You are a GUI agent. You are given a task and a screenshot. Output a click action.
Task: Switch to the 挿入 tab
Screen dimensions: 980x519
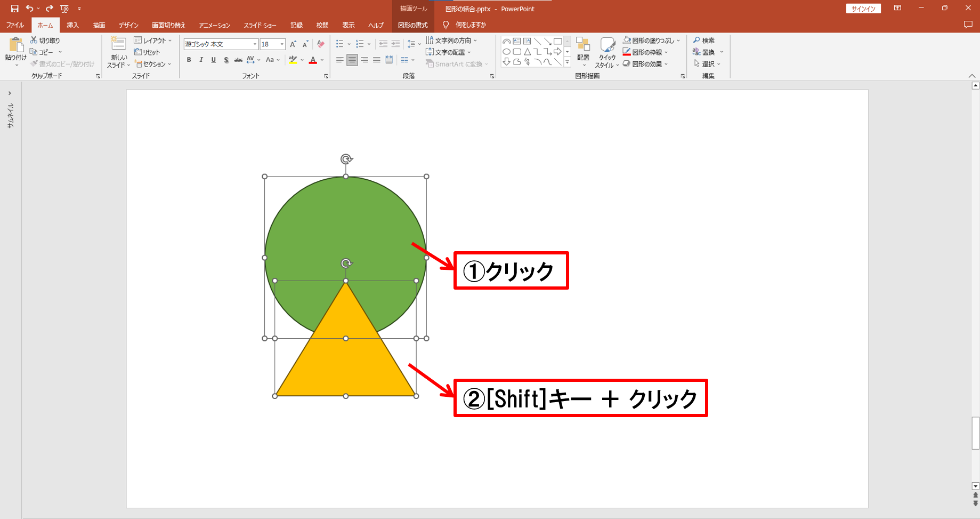pyautogui.click(x=72, y=25)
